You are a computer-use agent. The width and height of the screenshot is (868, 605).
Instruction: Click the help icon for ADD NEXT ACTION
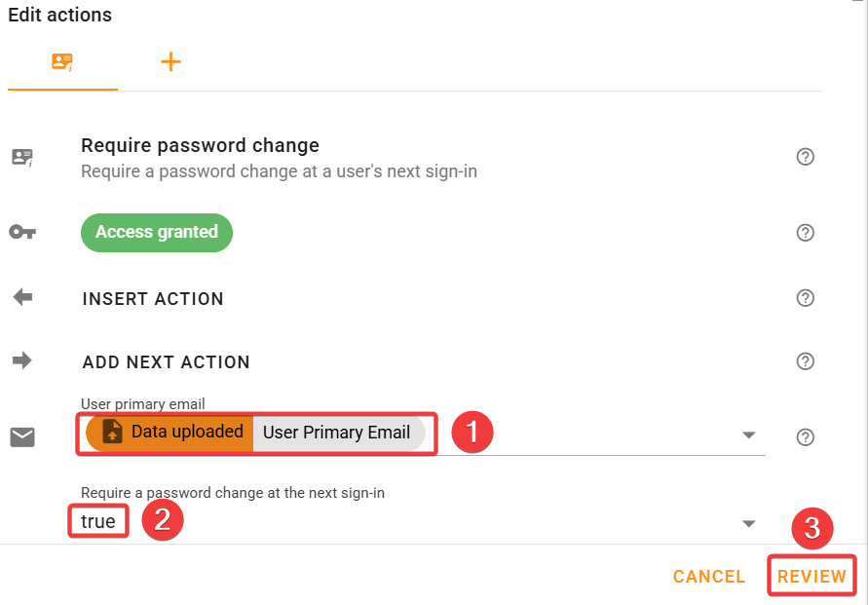[805, 361]
